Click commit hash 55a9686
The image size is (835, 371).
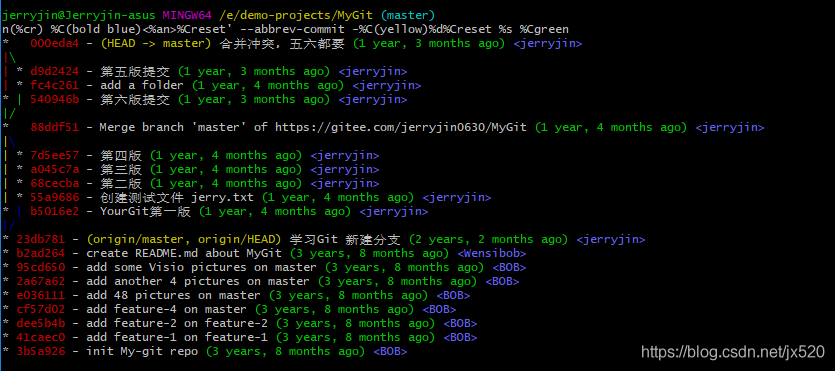click(54, 198)
